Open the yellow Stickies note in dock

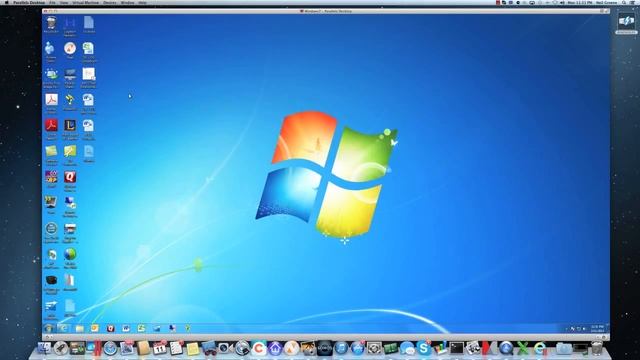[x=193, y=348]
